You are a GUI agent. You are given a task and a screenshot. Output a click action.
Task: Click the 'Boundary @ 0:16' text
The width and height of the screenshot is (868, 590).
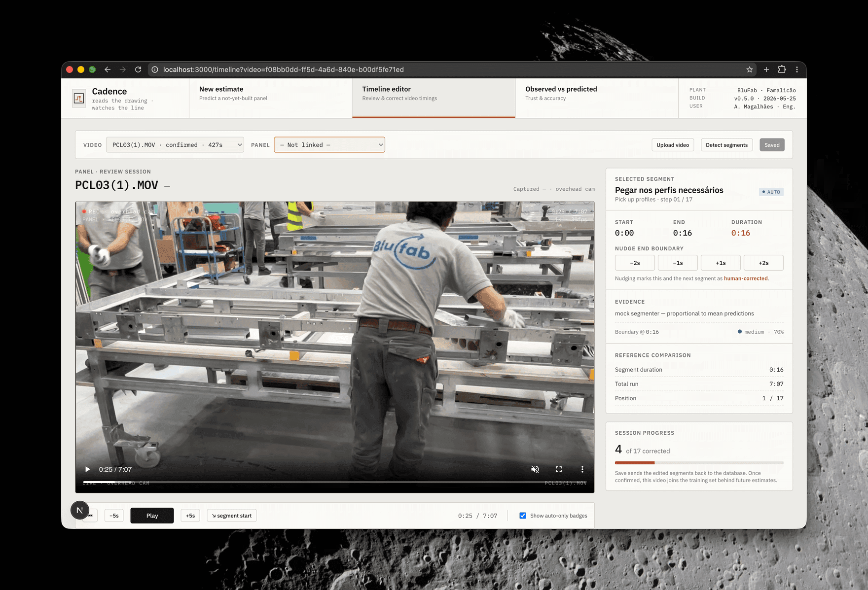pos(637,332)
